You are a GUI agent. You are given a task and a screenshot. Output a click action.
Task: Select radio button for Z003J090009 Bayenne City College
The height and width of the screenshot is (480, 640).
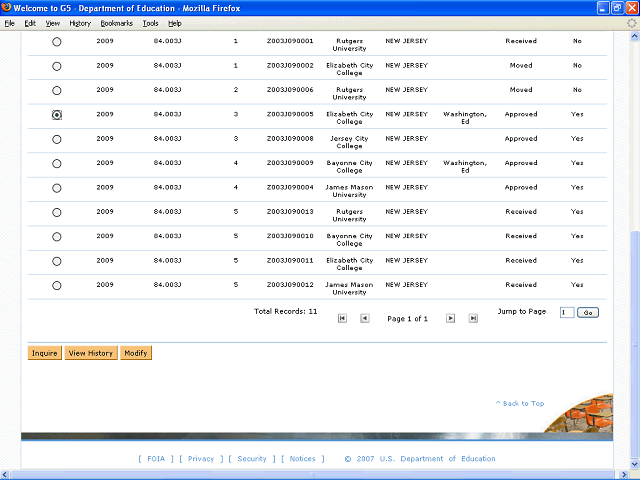[x=56, y=164]
